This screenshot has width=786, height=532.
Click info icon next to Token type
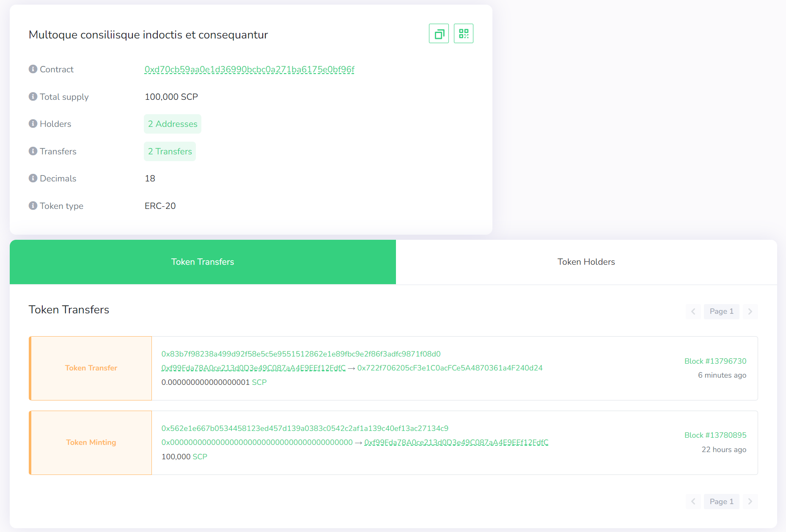(x=33, y=206)
